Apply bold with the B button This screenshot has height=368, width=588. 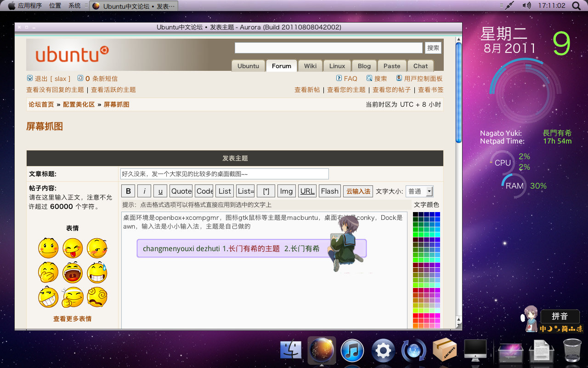[x=128, y=191]
